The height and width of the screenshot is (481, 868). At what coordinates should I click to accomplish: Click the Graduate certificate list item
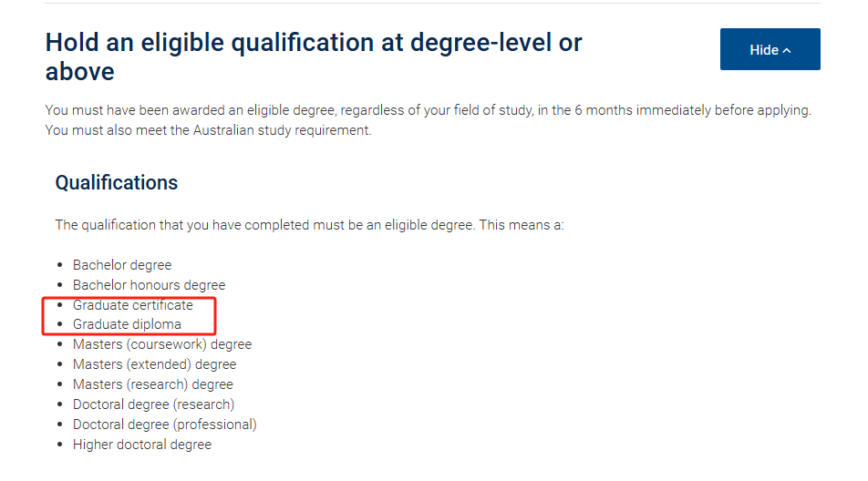[x=133, y=304]
